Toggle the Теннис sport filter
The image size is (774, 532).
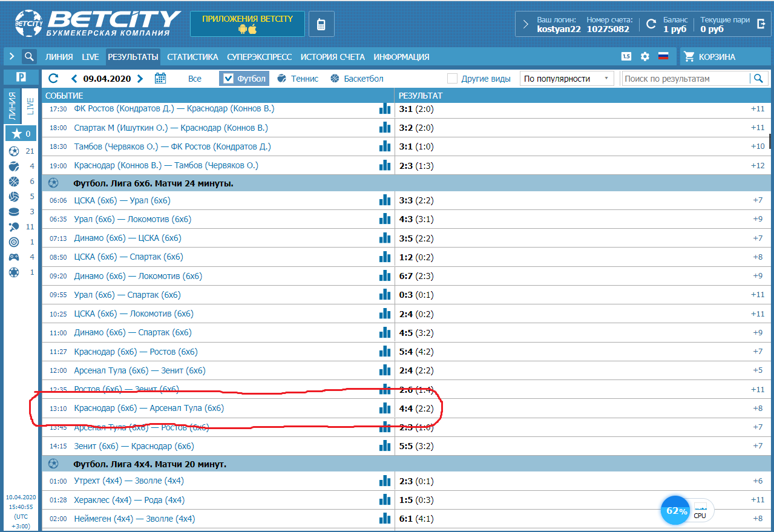(x=298, y=79)
